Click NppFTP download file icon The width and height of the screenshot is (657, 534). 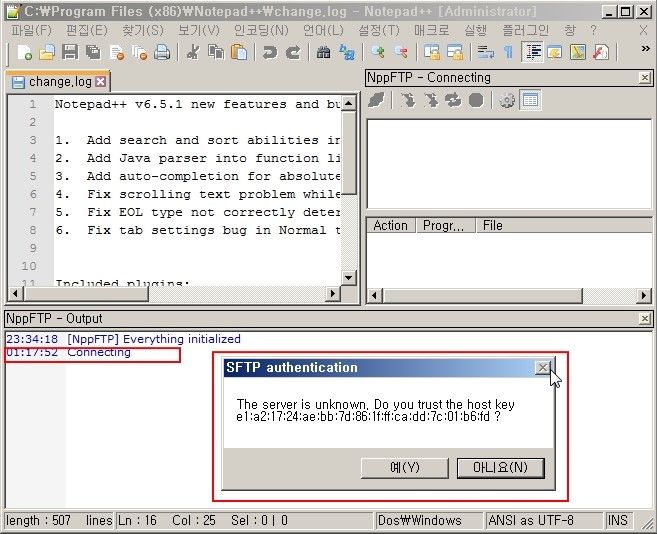408,101
